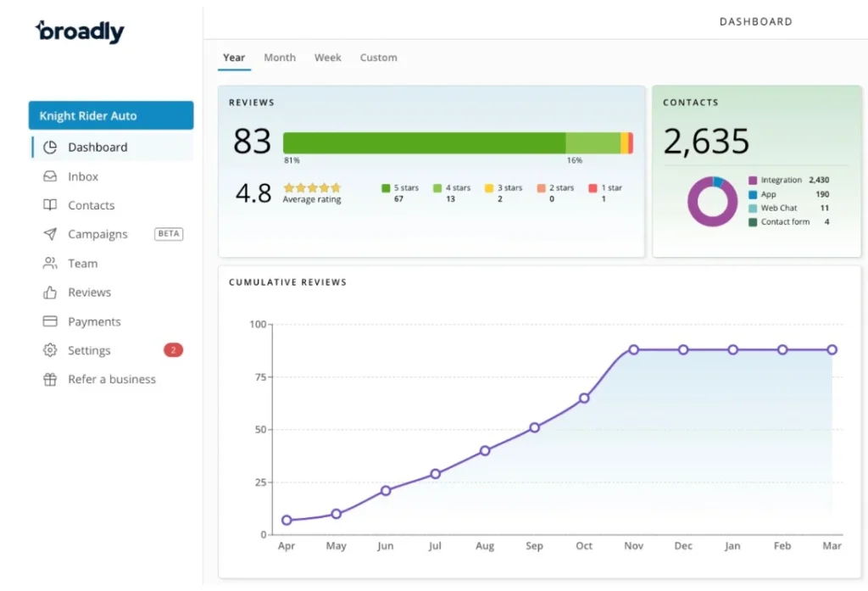Image resolution: width=868 pixels, height=591 pixels.
Task: Click the Broadly logo
Action: (80, 31)
